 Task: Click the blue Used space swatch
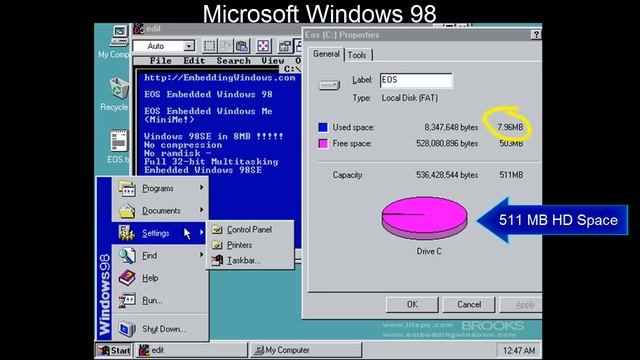click(323, 127)
